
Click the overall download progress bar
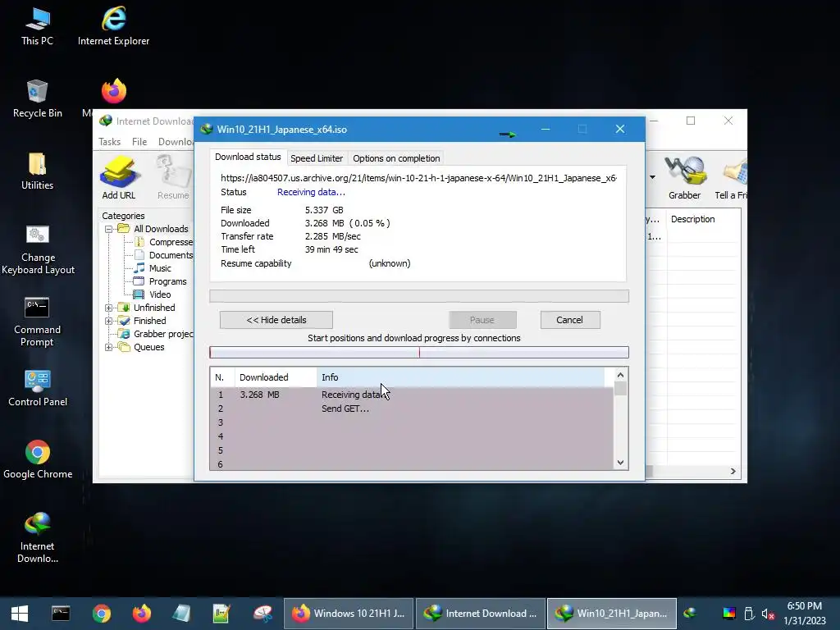(x=419, y=296)
